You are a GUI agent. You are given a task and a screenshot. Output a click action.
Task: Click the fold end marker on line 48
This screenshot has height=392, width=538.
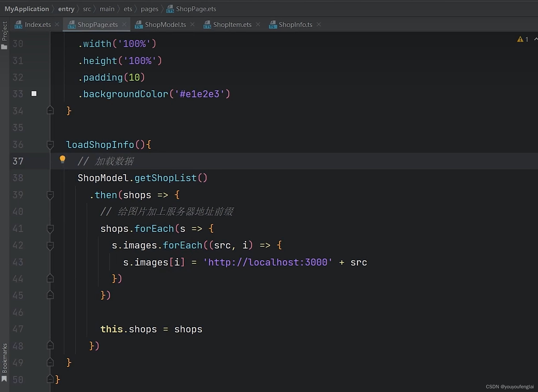pos(50,346)
